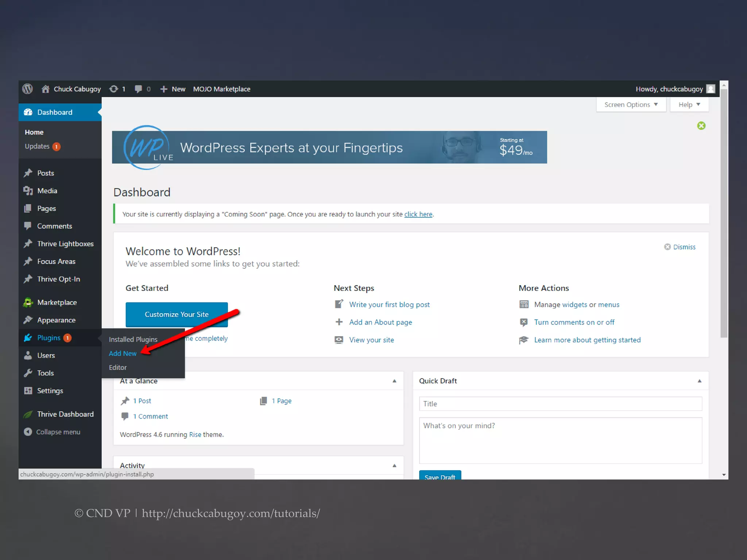Click the 'click here' launch site link

[418, 214]
